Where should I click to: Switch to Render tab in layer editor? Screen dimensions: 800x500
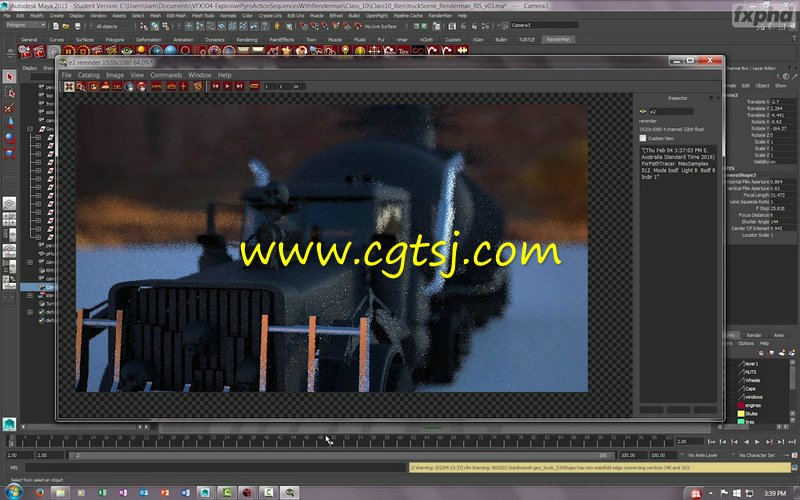click(754, 335)
